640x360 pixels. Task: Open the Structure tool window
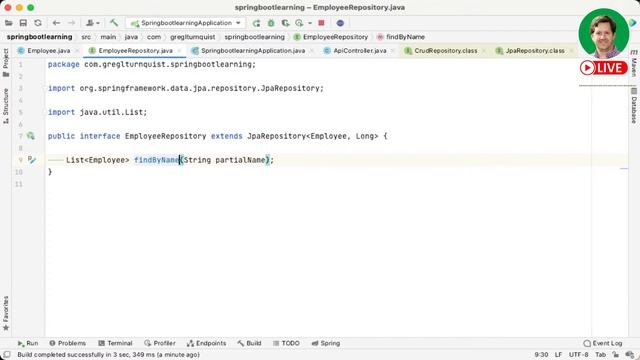6,106
